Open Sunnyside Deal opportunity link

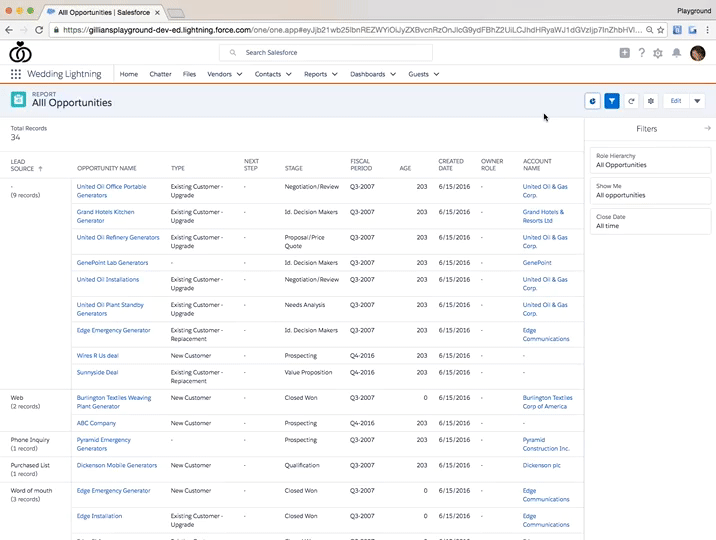97,372
